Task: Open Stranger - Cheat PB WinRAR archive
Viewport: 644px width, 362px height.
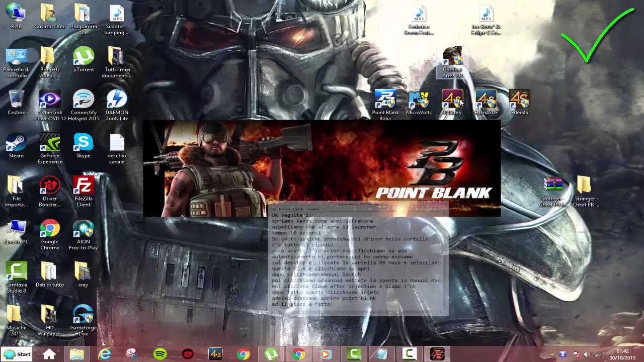Action: point(553,192)
